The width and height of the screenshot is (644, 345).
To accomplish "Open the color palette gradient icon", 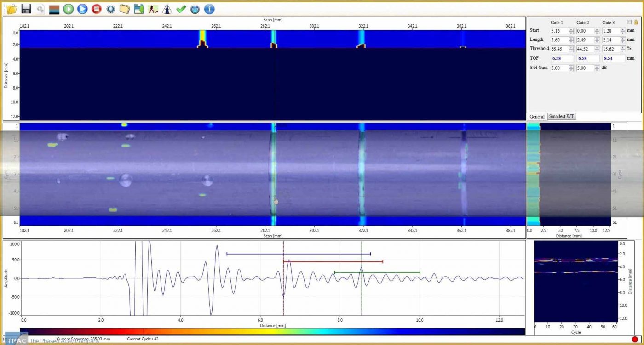I will pyautogui.click(x=54, y=9).
